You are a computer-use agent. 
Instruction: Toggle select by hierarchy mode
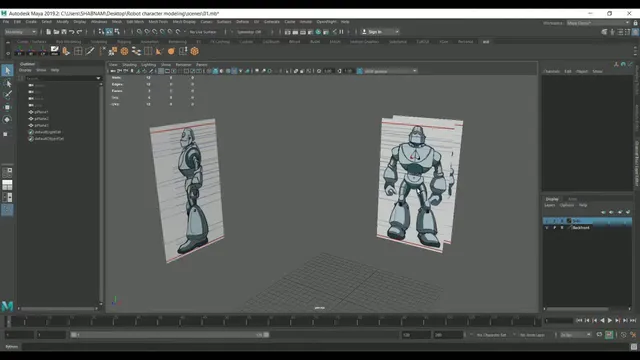point(101,32)
